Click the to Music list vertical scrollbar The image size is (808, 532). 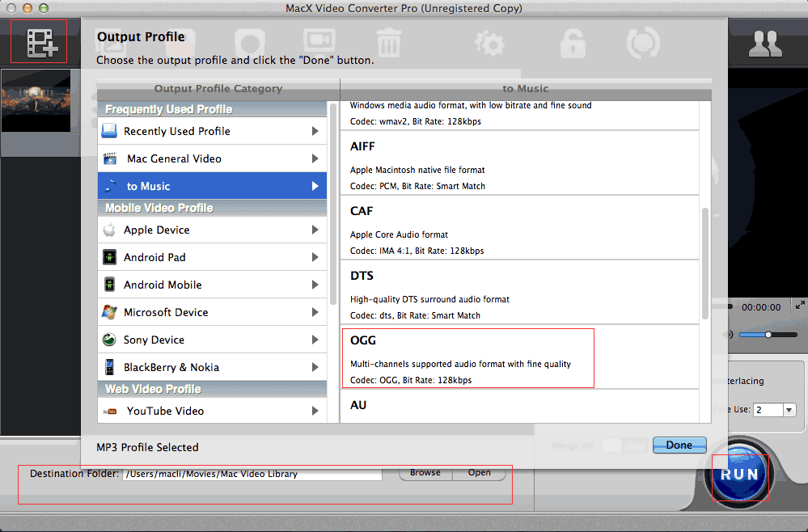click(x=705, y=263)
